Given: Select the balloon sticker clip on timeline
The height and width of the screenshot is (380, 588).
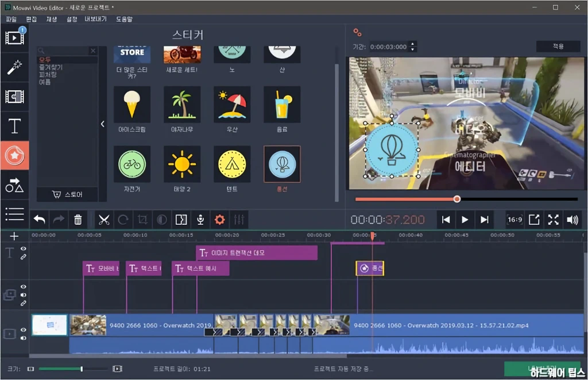Looking at the screenshot, I should coord(370,268).
